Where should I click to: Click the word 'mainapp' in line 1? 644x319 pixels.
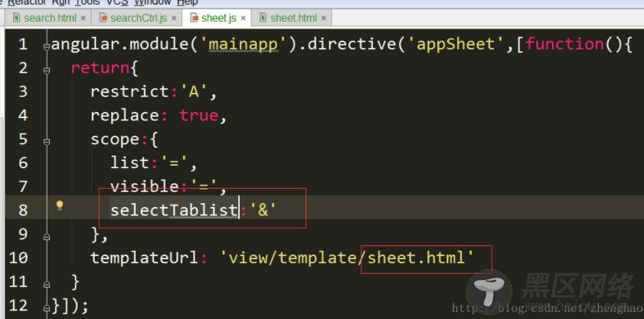pos(244,44)
